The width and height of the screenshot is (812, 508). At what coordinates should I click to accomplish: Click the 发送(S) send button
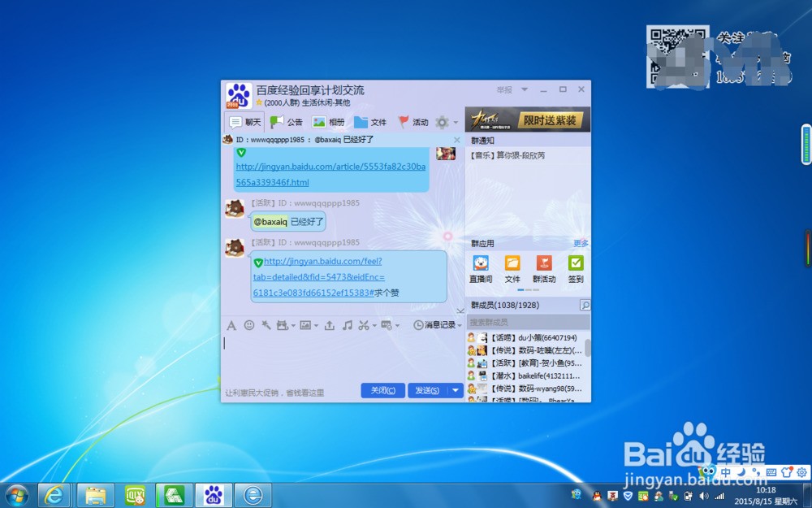[x=428, y=390]
